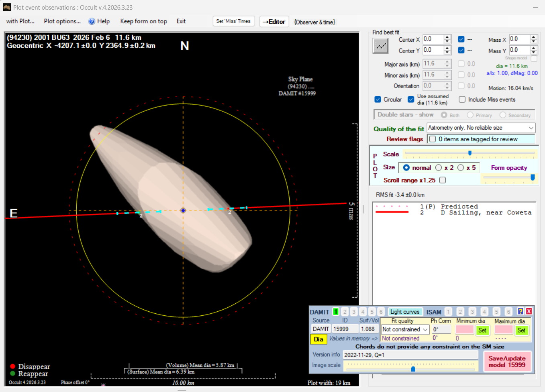The height and width of the screenshot is (392, 545).
Task: Click the Save/update model 15999 button
Action: (507, 362)
